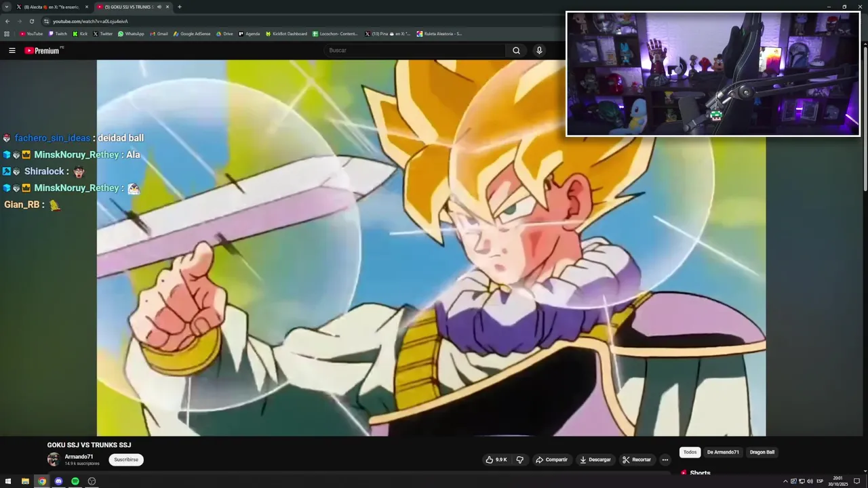The height and width of the screenshot is (488, 868).
Task: Open the WhatsApp bookmark
Action: [x=131, y=34]
